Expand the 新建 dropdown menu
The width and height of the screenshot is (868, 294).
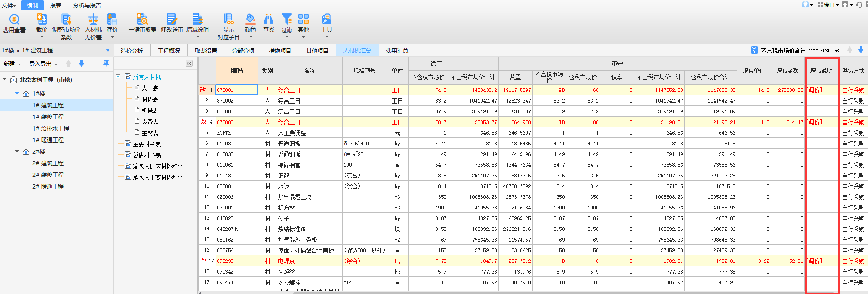pos(12,64)
